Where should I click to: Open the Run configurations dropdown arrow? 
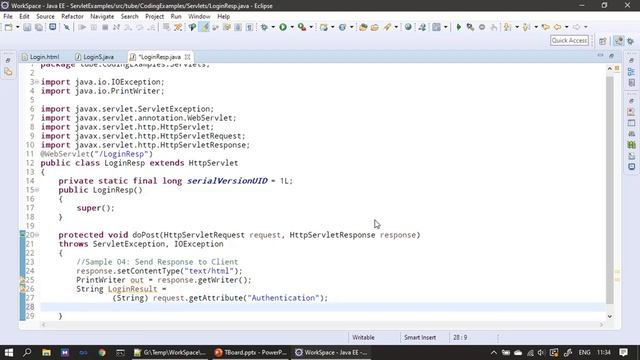(x=291, y=27)
